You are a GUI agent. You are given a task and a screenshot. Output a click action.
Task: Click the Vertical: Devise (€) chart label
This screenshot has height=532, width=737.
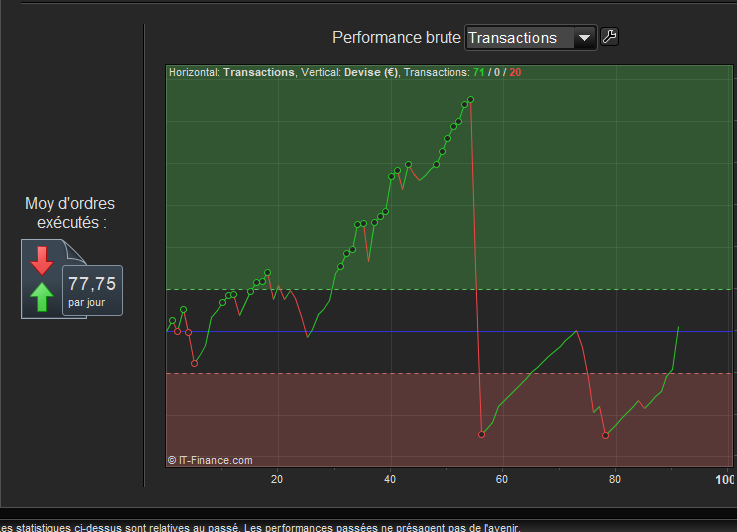tap(350, 72)
